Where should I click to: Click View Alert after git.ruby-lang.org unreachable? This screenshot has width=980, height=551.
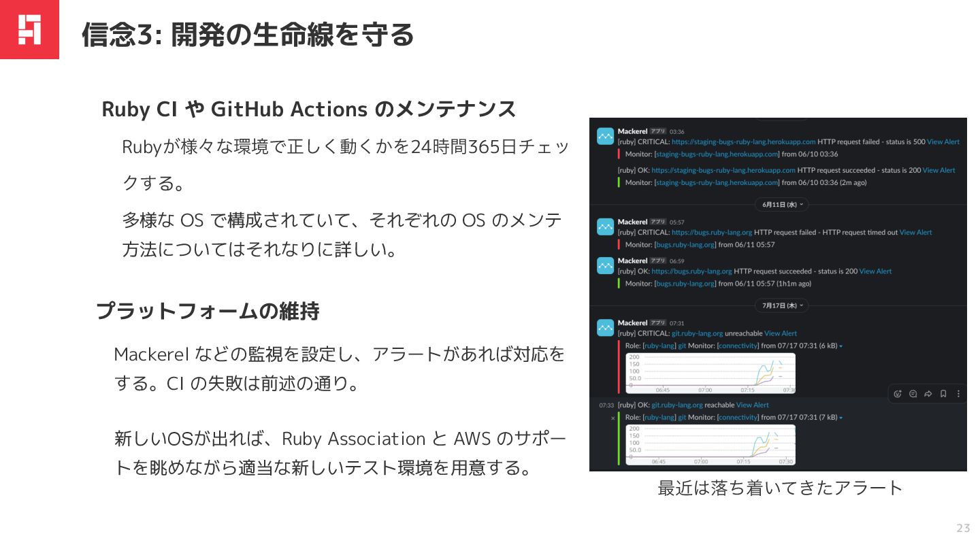click(781, 333)
